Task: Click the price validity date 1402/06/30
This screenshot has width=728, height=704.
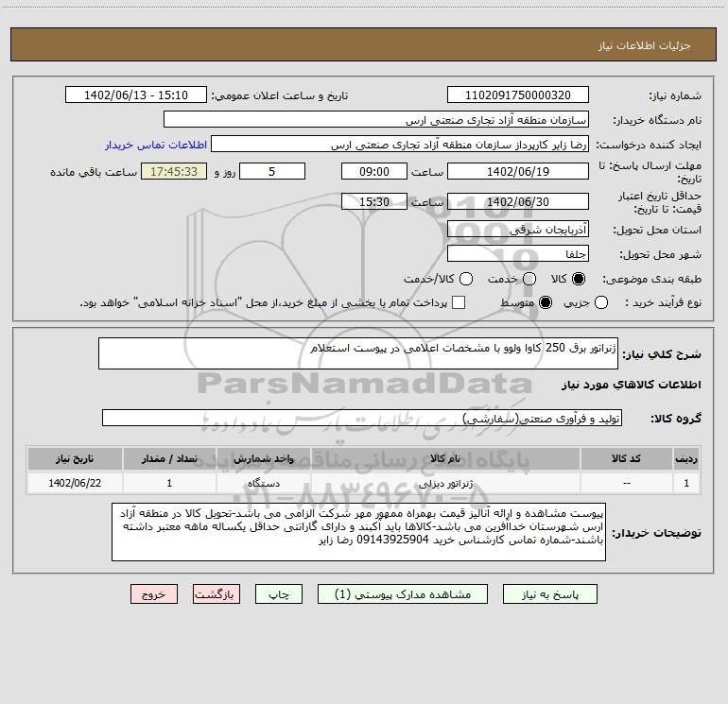Action: [x=518, y=201]
